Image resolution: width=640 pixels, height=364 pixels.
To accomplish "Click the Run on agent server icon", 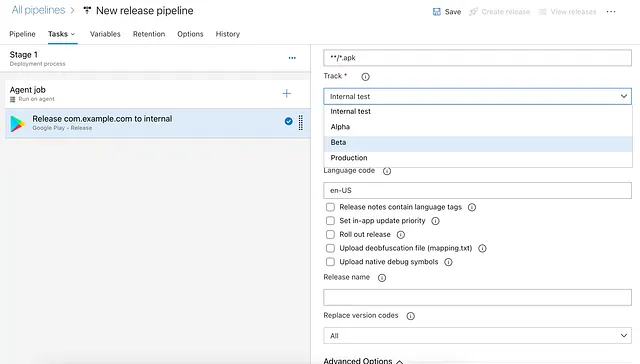I will (13, 99).
